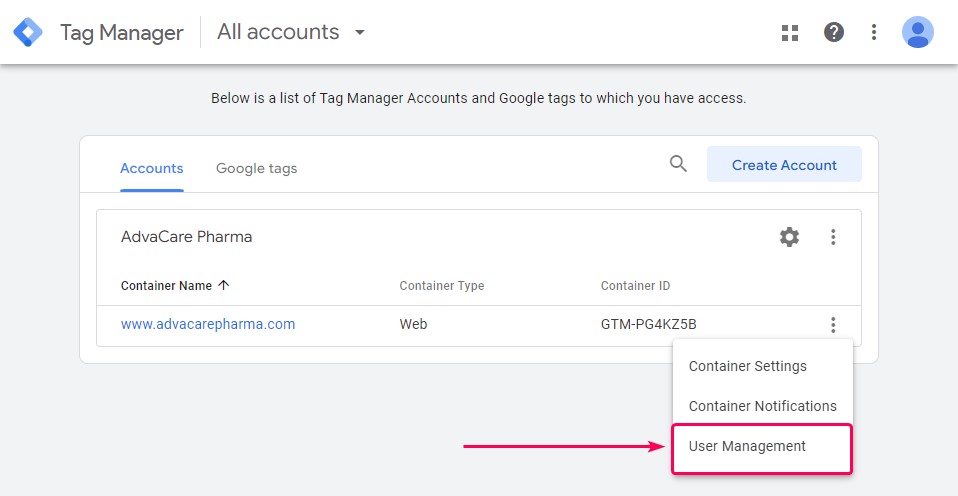Click the Tag Manager title text
This screenshot has height=496, width=958.
click(122, 32)
